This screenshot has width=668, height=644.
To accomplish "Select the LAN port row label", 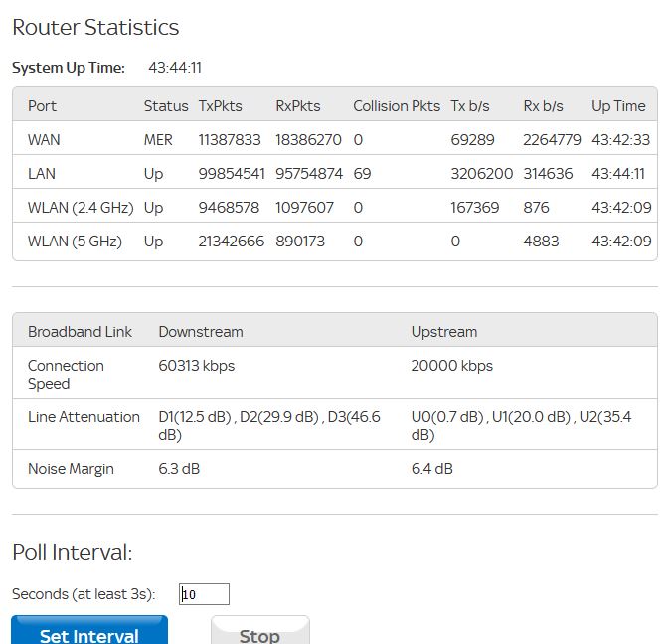I will point(42,174).
